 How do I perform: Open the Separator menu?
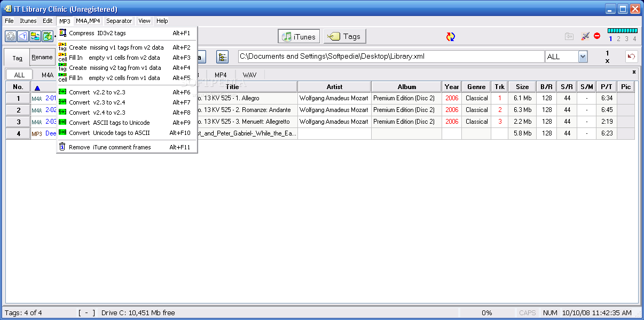tap(119, 21)
